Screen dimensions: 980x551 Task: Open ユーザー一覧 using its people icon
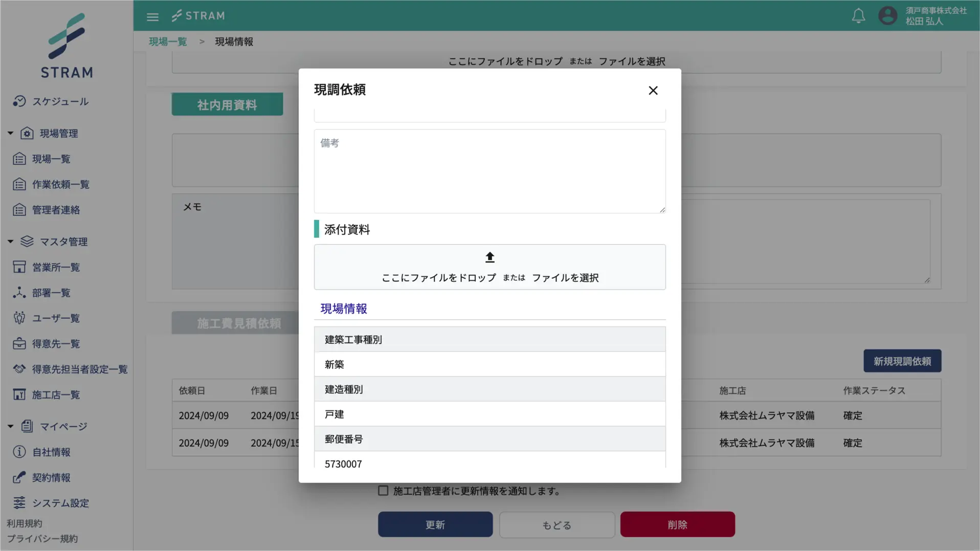pyautogui.click(x=19, y=318)
